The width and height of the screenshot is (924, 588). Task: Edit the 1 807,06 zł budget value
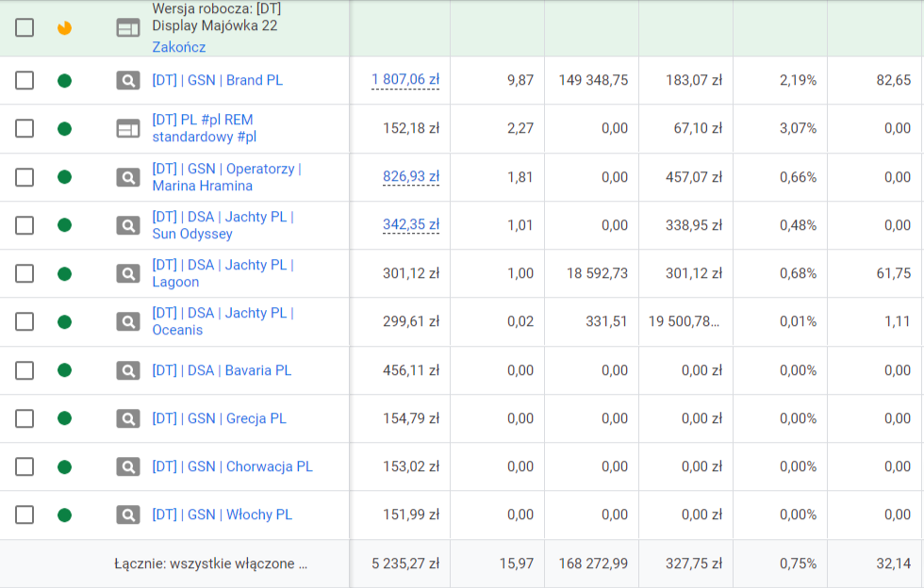tap(405, 80)
